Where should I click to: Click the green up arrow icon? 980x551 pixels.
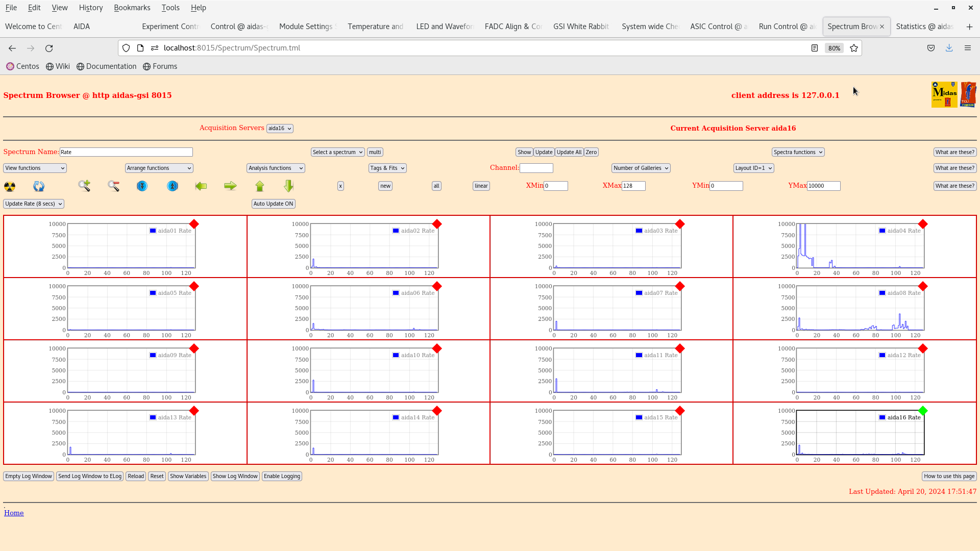(x=260, y=186)
